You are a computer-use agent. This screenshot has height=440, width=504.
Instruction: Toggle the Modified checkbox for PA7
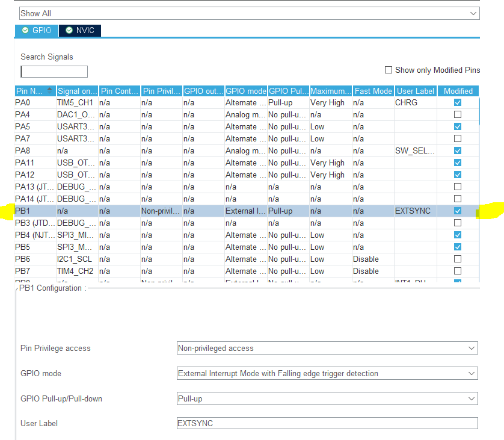458,138
